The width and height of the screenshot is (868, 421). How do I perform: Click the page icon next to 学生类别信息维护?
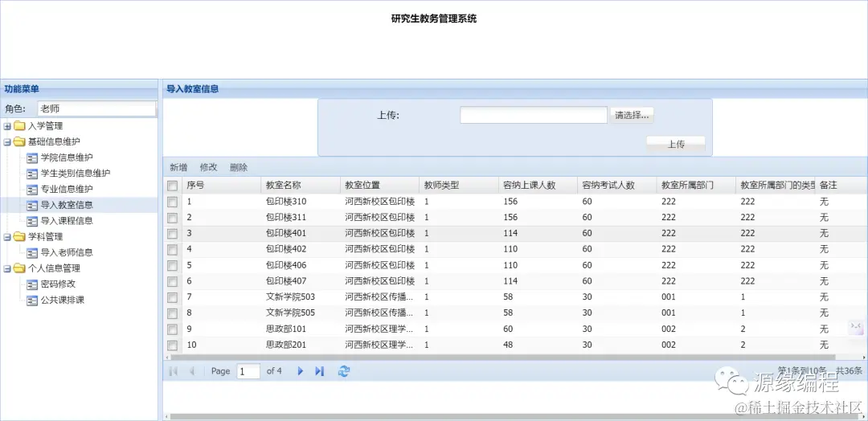(32, 174)
